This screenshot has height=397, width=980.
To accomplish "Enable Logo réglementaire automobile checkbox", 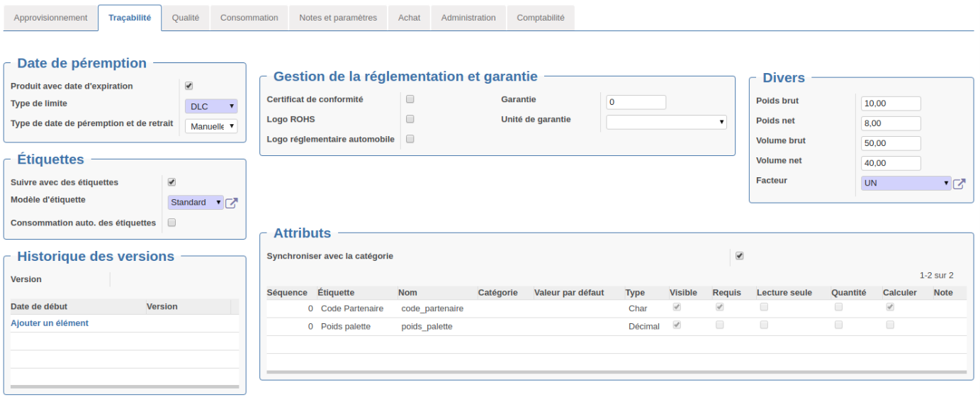I will 410,139.
